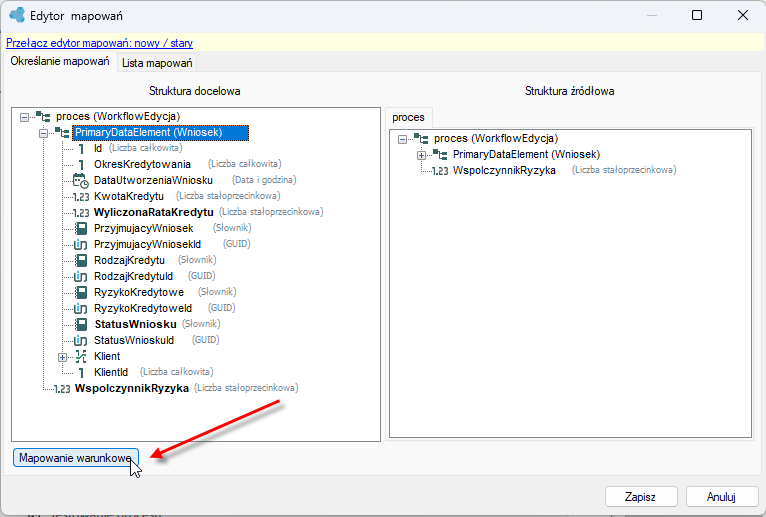Collapse the target proces (WorkflowEdycja) root node
Screen dimensions: 766x517
(x=24, y=117)
